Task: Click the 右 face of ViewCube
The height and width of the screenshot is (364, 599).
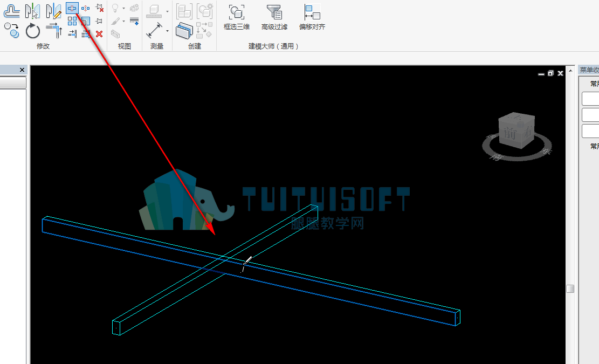Action: [x=528, y=131]
